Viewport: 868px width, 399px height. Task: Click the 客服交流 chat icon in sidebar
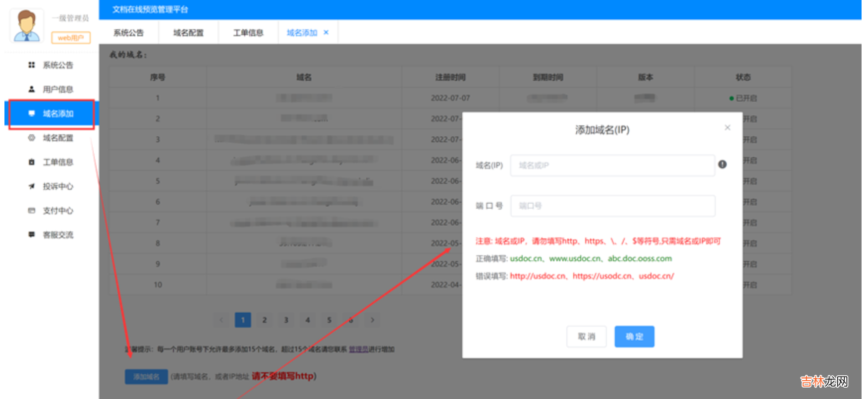pos(32,234)
